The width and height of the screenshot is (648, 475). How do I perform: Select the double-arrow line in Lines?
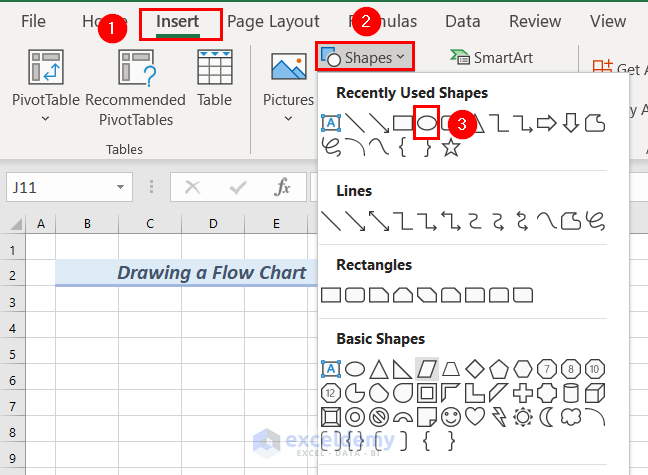(379, 221)
